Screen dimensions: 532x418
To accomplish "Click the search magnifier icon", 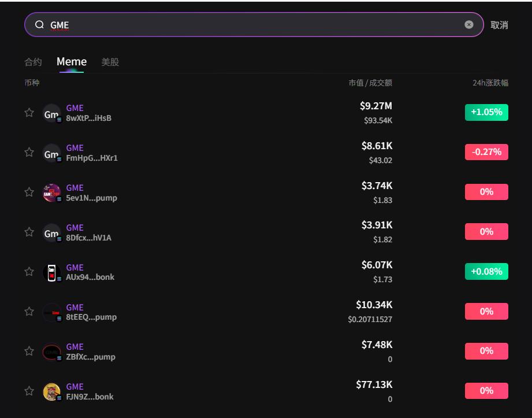I will pyautogui.click(x=39, y=25).
